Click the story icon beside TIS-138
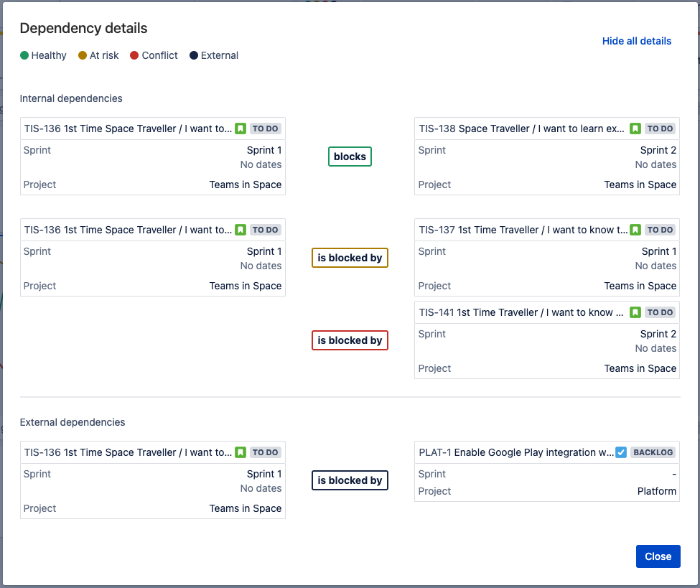 pyautogui.click(x=635, y=129)
